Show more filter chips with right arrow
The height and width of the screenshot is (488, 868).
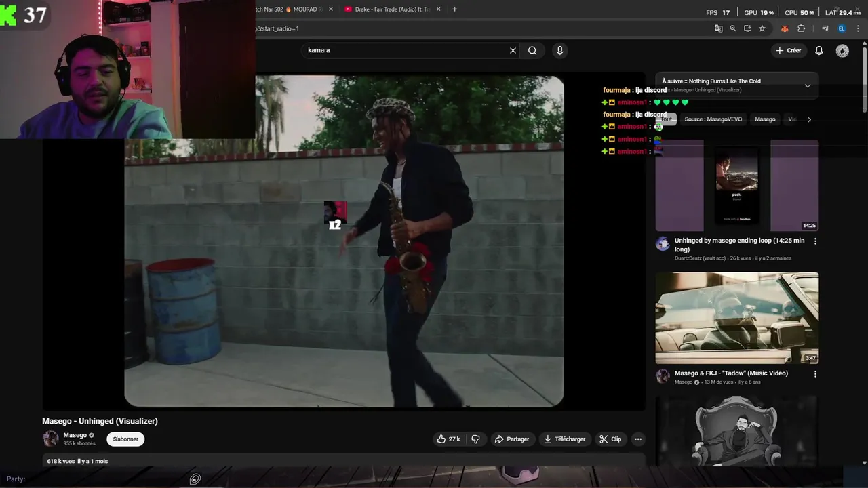pyautogui.click(x=808, y=119)
